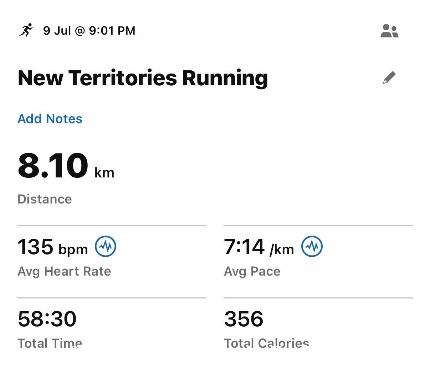Screen dimensions: 430x367
Task: Tap the Distance label
Action: click(x=45, y=199)
